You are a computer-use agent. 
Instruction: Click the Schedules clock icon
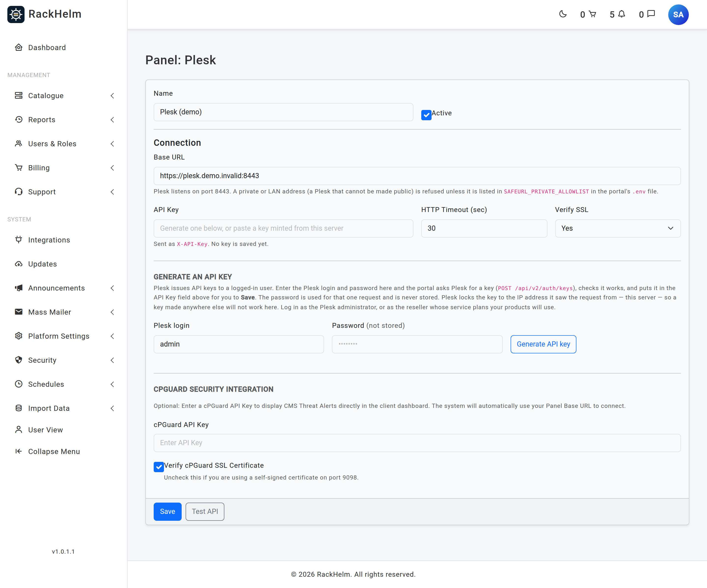pos(19,384)
